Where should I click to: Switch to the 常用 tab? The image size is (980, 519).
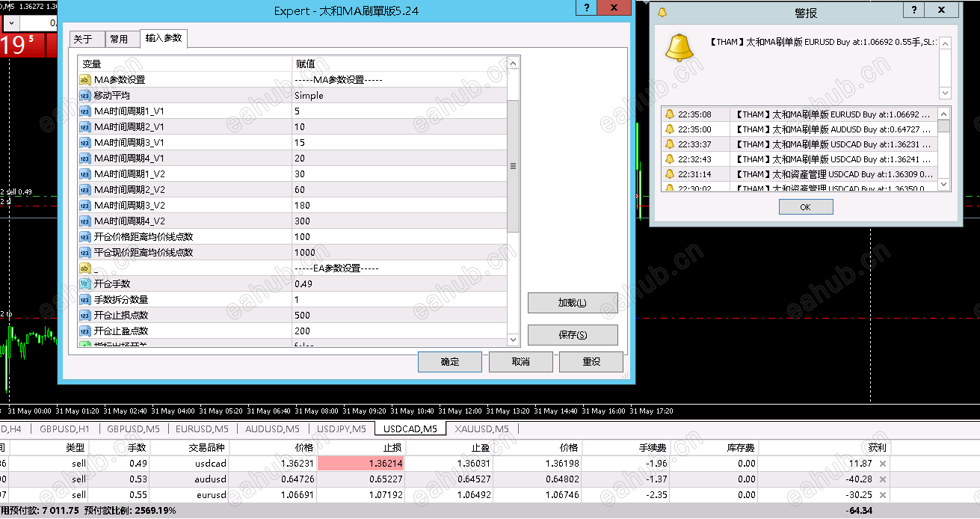click(x=119, y=40)
